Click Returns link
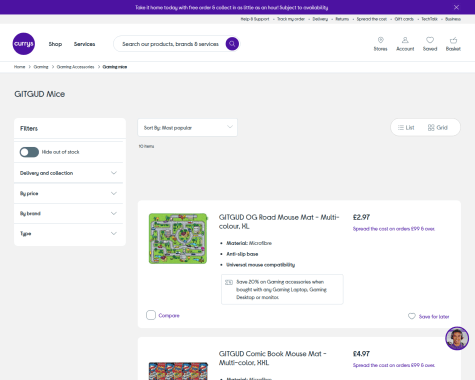This screenshot has height=380, width=475. coord(342,19)
